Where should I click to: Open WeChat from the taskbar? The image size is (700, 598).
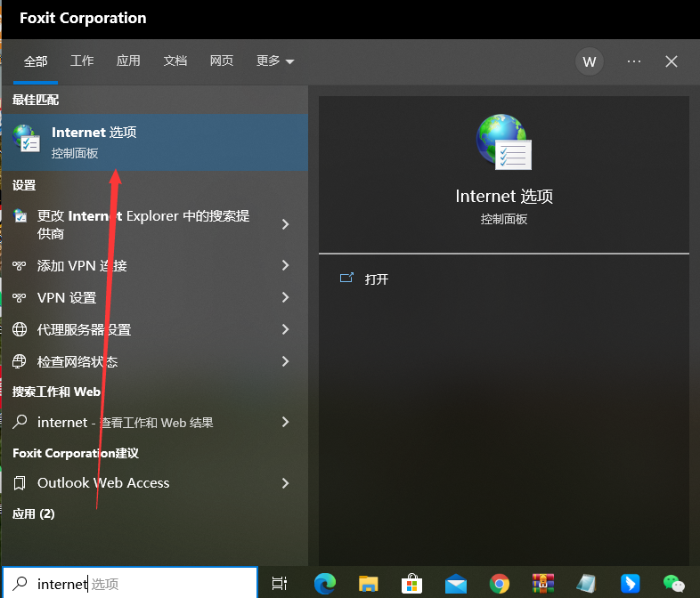673,584
